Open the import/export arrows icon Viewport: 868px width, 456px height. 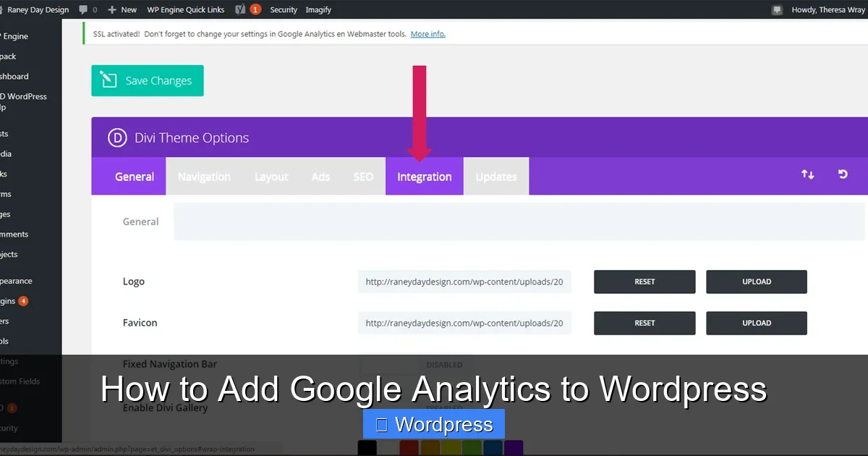point(807,174)
